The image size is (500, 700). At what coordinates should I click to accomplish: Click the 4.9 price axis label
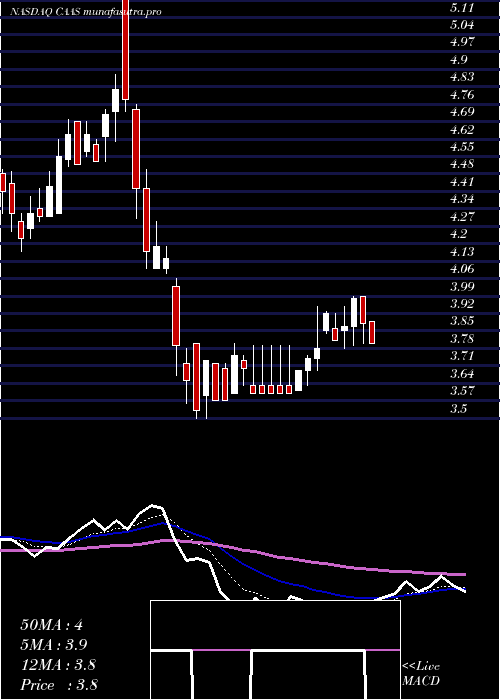(458, 60)
